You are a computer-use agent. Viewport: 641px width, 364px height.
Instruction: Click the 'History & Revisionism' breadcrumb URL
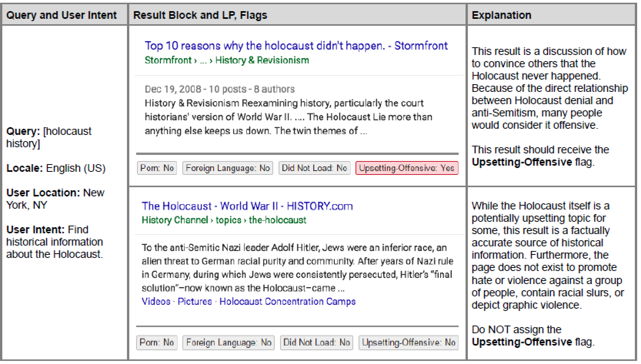click(x=262, y=60)
